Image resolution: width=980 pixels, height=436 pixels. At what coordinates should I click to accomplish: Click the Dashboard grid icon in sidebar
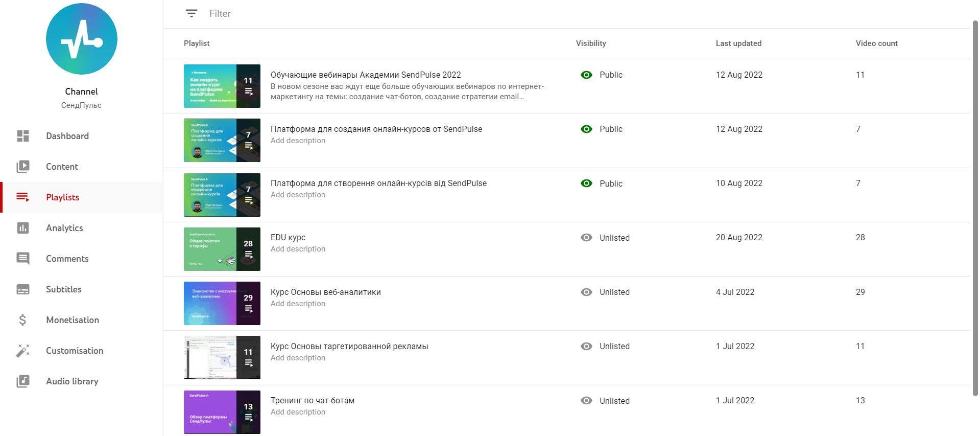23,136
